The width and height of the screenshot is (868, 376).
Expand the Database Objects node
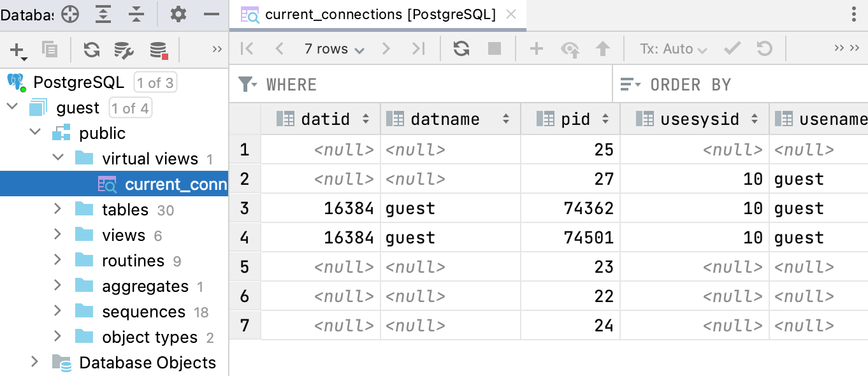pyautogui.click(x=35, y=362)
